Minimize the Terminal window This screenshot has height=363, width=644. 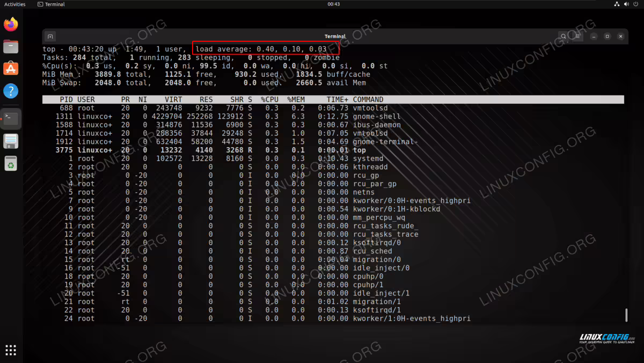(x=594, y=37)
